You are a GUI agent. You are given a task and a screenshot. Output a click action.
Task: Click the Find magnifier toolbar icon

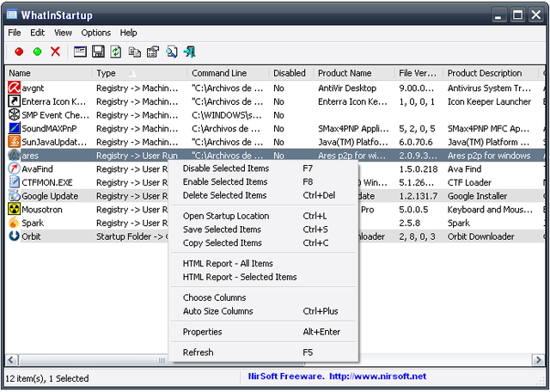[172, 52]
